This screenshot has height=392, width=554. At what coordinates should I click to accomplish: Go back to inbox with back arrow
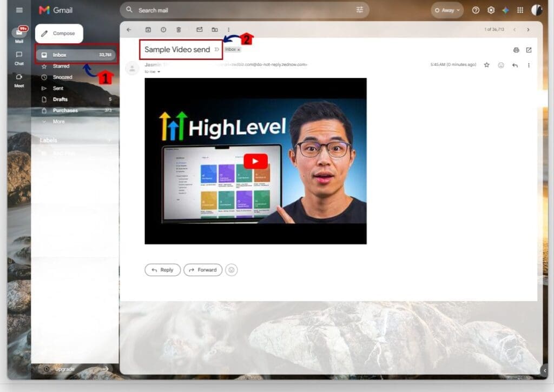point(129,30)
